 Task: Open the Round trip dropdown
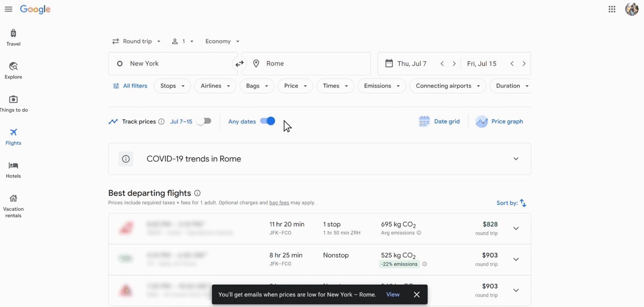click(x=136, y=41)
